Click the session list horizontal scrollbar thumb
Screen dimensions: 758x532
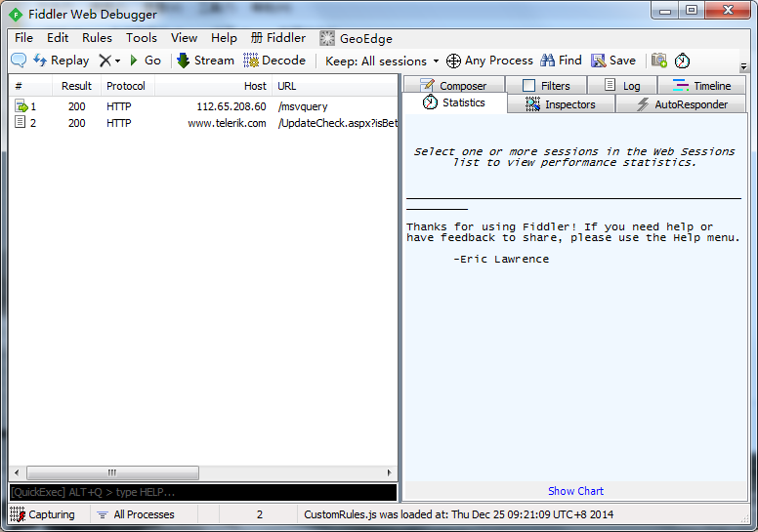(112, 472)
